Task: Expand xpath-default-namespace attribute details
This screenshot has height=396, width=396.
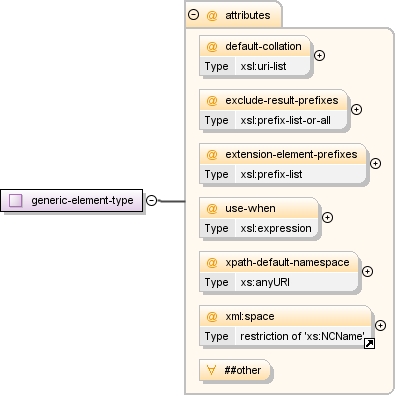Action: click(367, 271)
